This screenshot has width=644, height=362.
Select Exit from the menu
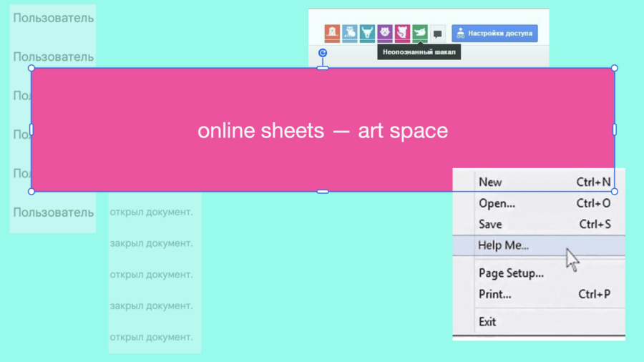[x=539, y=321]
